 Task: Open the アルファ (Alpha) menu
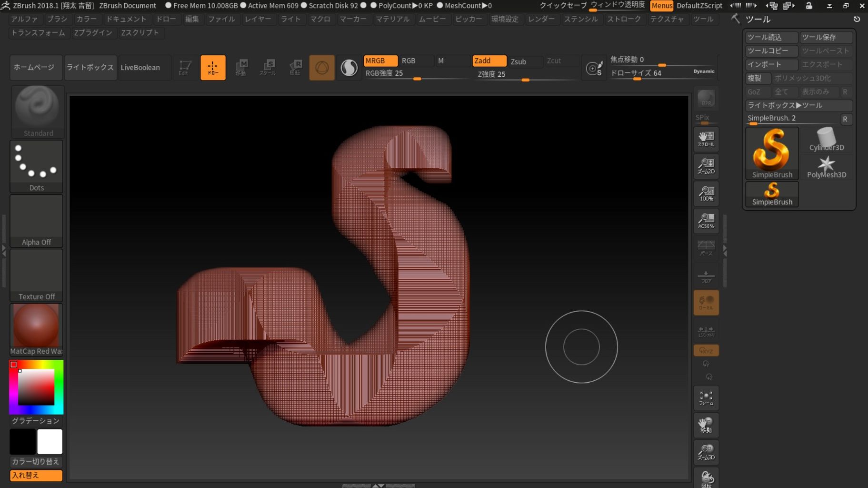coord(24,19)
